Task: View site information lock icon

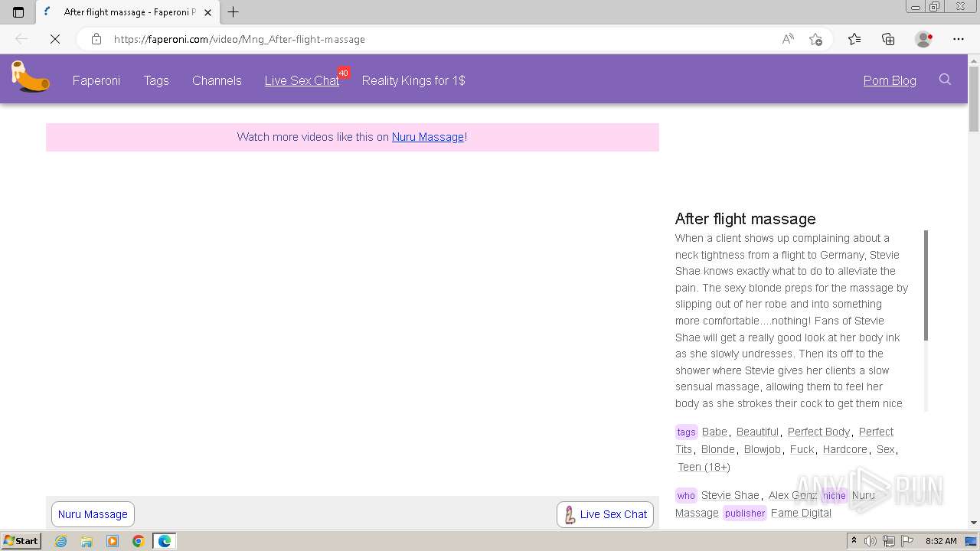Action: coord(96,39)
